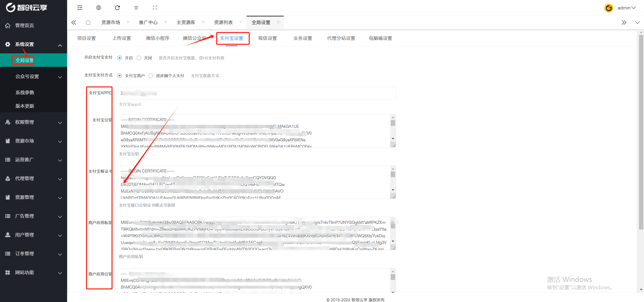Expand the 公众号设置 submenu chevron

(x=60, y=77)
